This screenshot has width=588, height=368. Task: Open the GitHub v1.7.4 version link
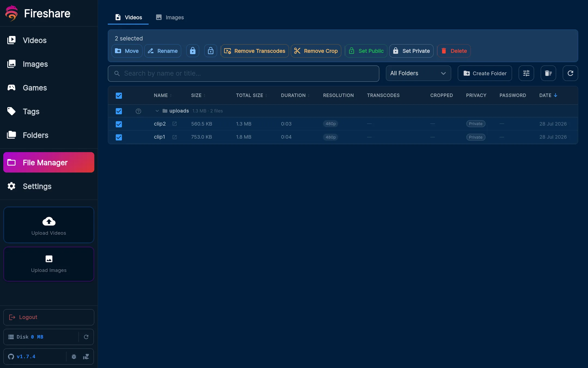[x=22, y=357]
